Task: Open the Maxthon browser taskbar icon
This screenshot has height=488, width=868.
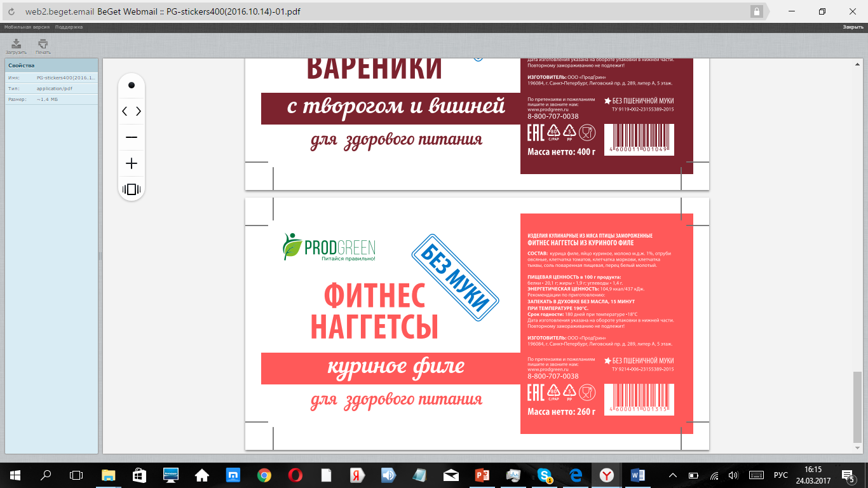Action: click(x=233, y=475)
